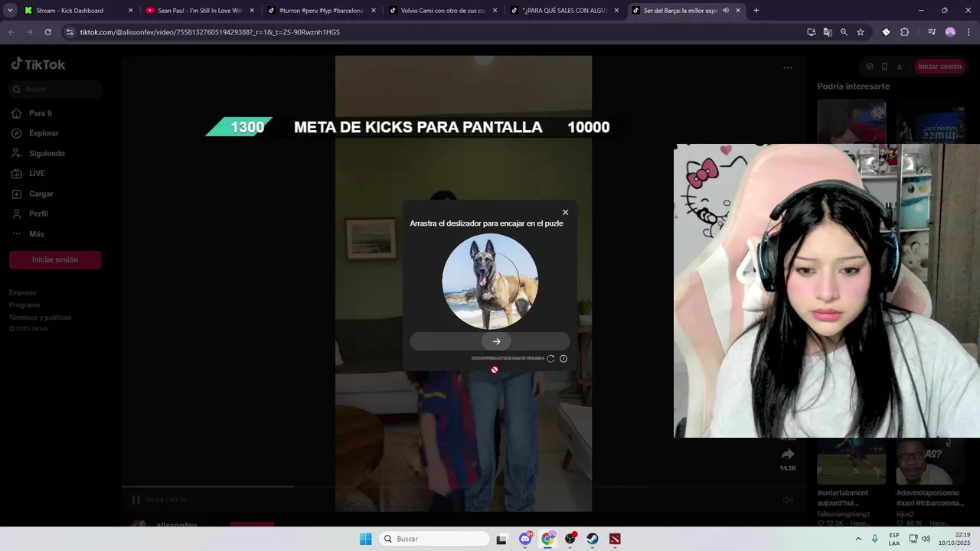This screenshot has height=551, width=980.
Task: Close the puzzle captcha dialog
Action: (x=565, y=212)
